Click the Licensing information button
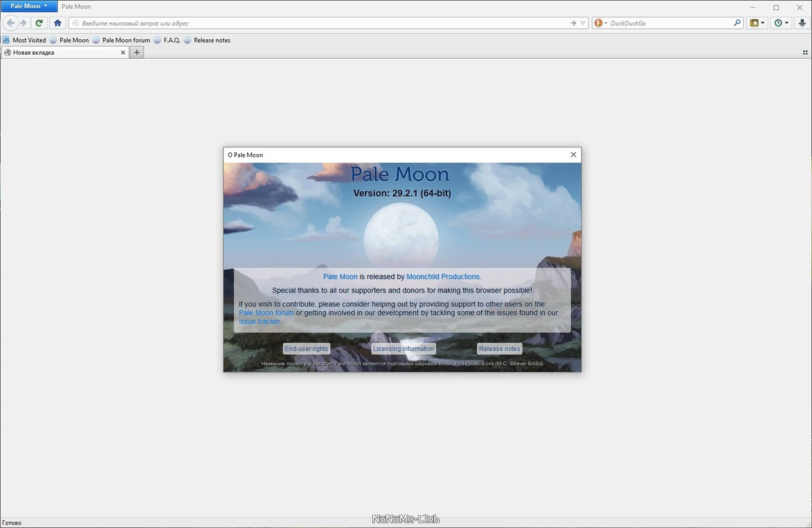This screenshot has width=812, height=528. [403, 349]
